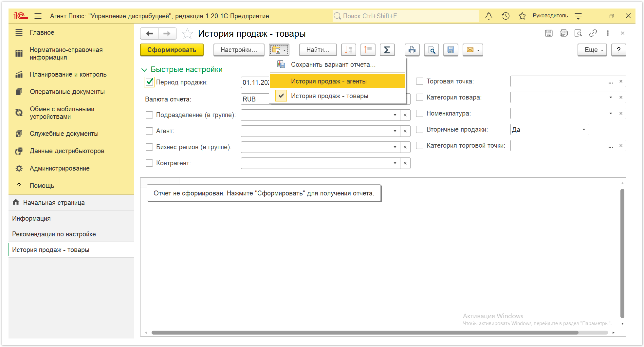Open the three-dots more options icon
The width and height of the screenshot is (644, 347).
[x=608, y=33]
